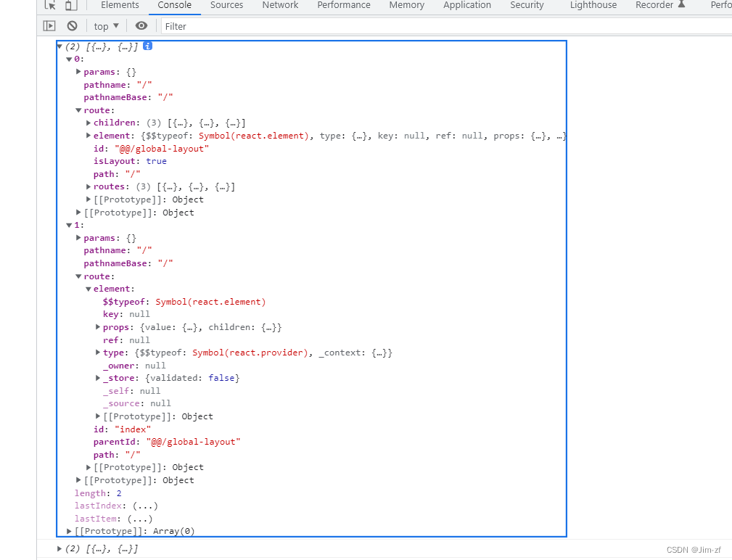Open the Recorder tab
This screenshot has width=732, height=560.
(x=654, y=5)
